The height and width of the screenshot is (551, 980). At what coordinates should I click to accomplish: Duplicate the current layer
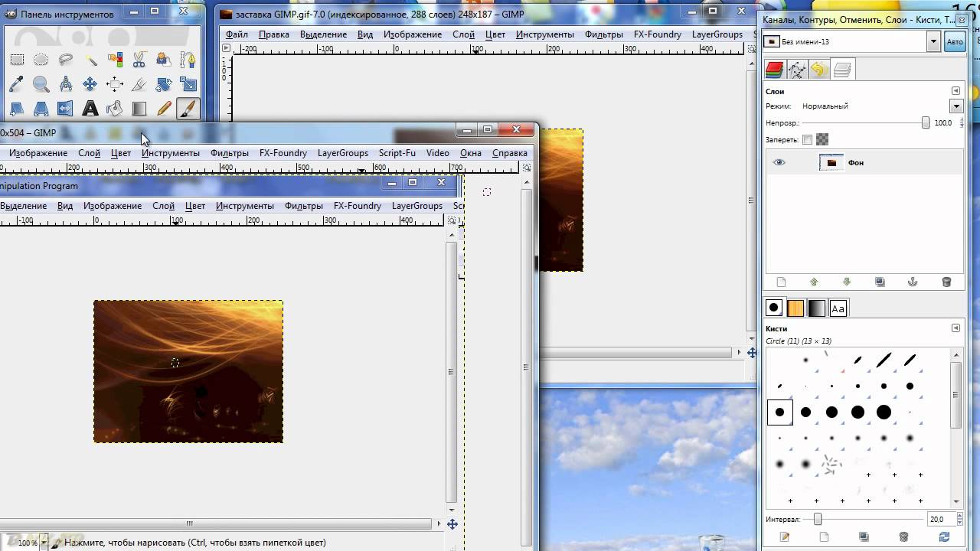[880, 282]
